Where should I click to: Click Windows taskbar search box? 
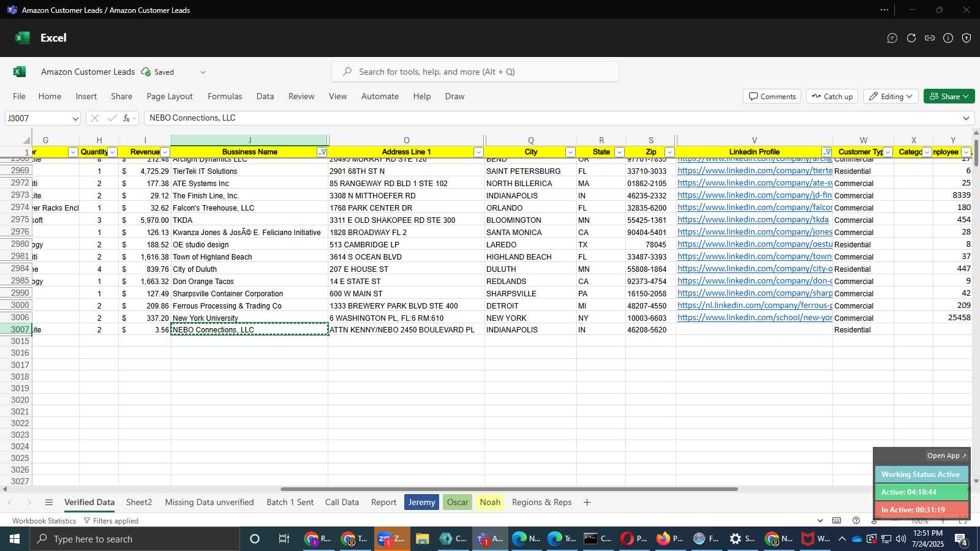point(135,539)
